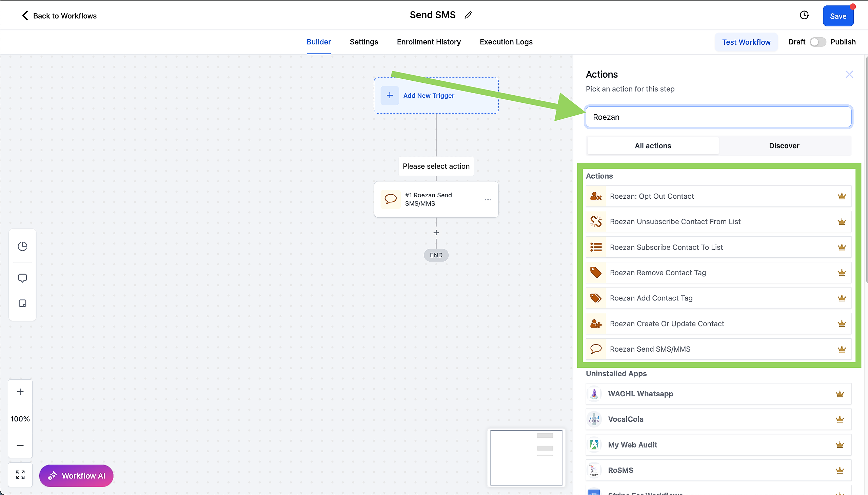868x495 pixels.
Task: Toggle the Draft/Publish switch
Action: pyautogui.click(x=817, y=42)
